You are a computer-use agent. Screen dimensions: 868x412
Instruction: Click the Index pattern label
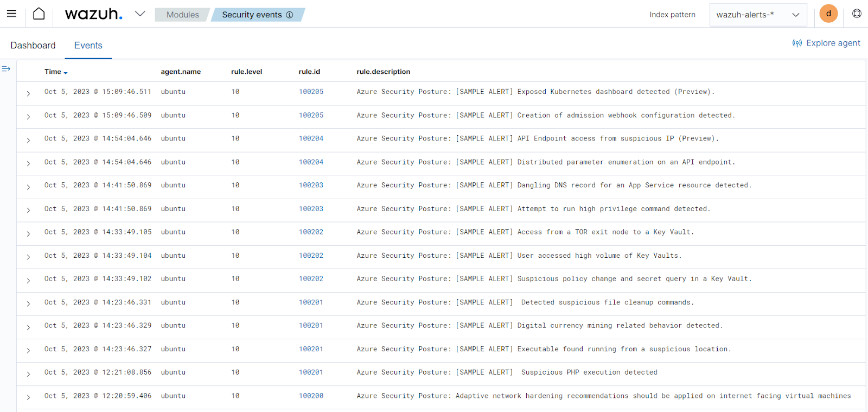coord(672,15)
